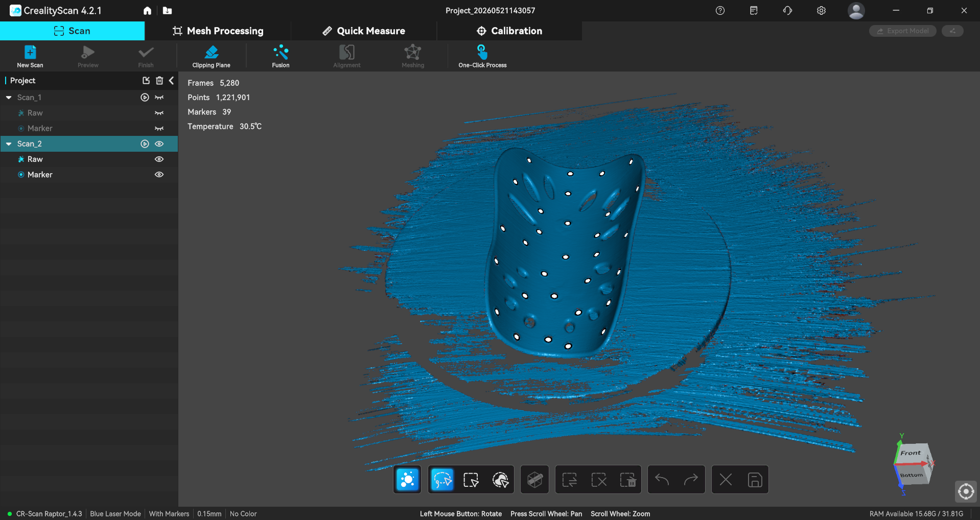The width and height of the screenshot is (980, 520).
Task: Click the Meshing tool
Action: (412, 56)
